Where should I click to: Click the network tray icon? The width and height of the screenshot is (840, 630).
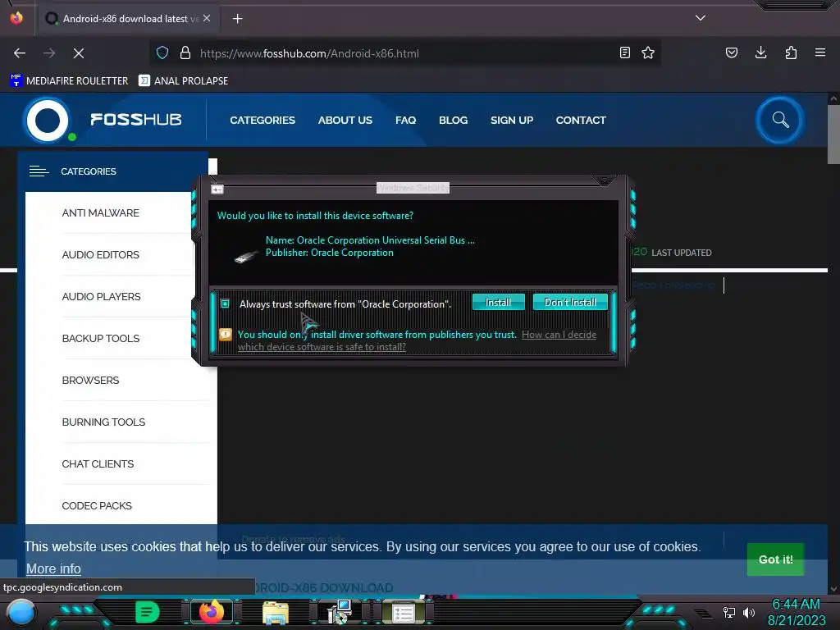coord(729,612)
